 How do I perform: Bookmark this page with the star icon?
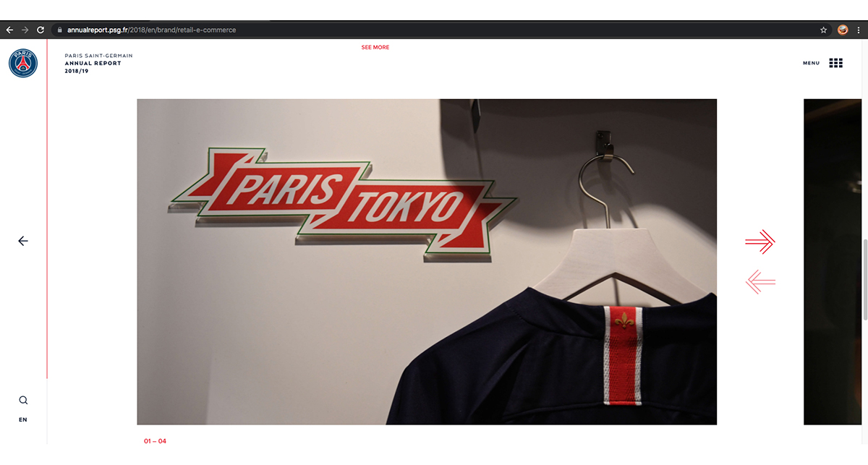pyautogui.click(x=824, y=30)
